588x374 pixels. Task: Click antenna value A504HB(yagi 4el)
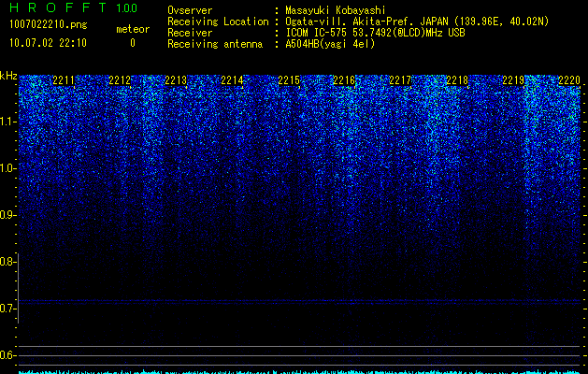click(330, 44)
